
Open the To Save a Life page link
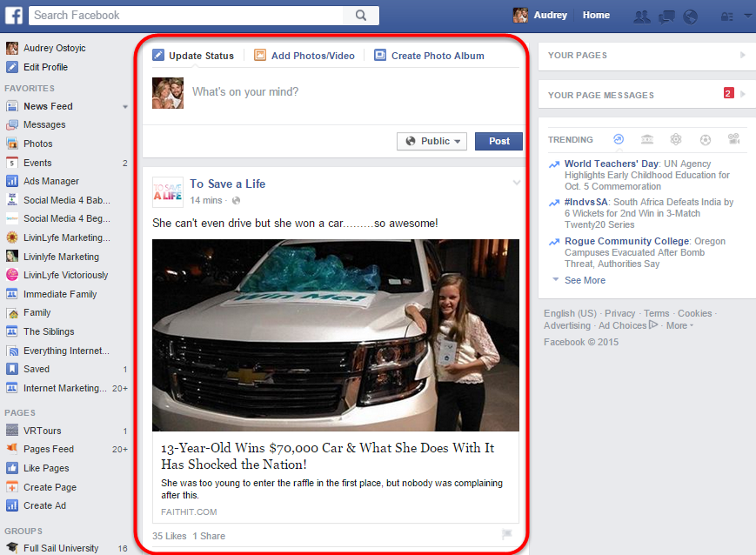[228, 184]
